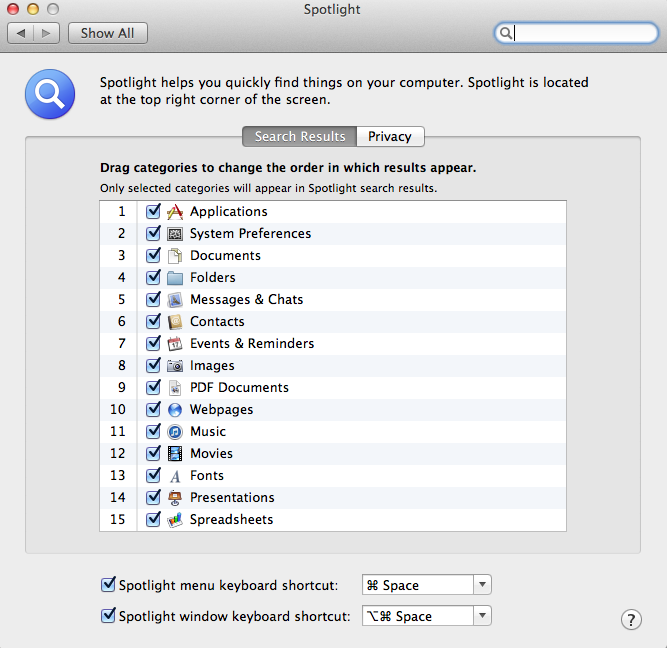Image resolution: width=667 pixels, height=648 pixels.
Task: Click the Spreadsheets chart icon
Action: click(x=175, y=520)
